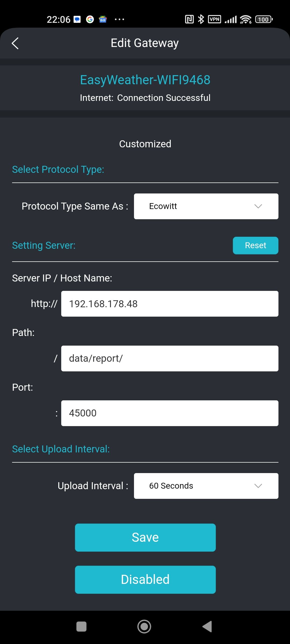Tap the back arrow in header

15,43
